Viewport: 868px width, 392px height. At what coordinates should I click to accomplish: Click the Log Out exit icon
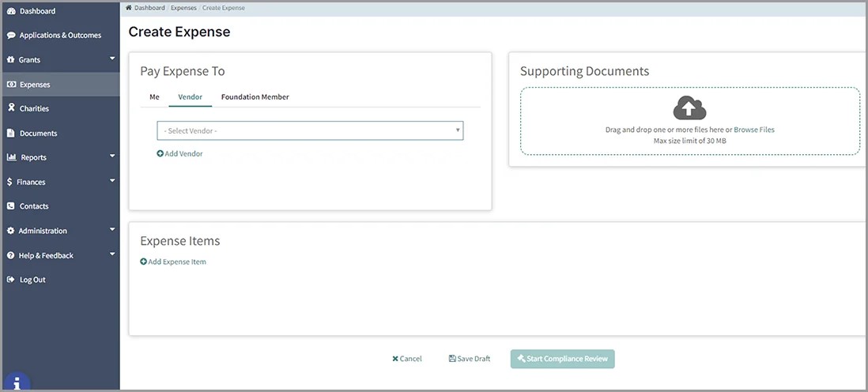click(10, 280)
